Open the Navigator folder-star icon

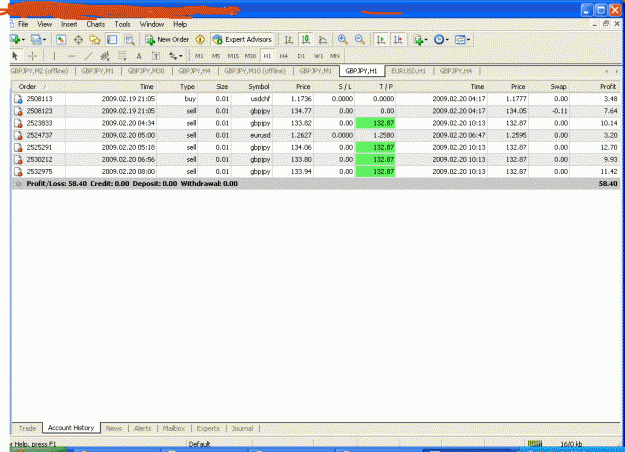pos(95,39)
